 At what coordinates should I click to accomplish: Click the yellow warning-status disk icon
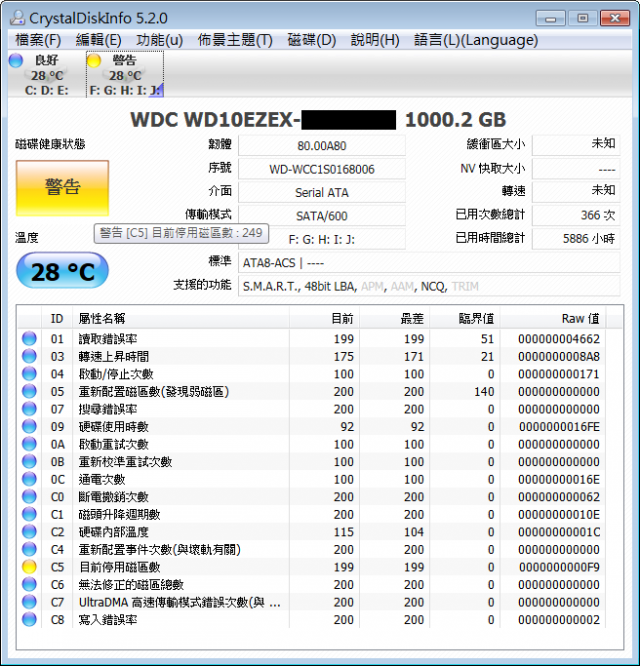click(94, 60)
